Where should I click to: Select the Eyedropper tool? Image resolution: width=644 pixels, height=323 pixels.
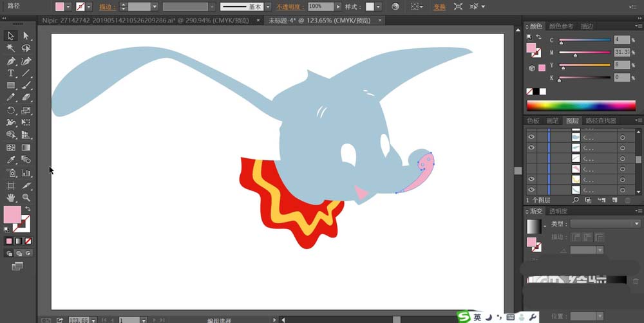[x=11, y=160]
